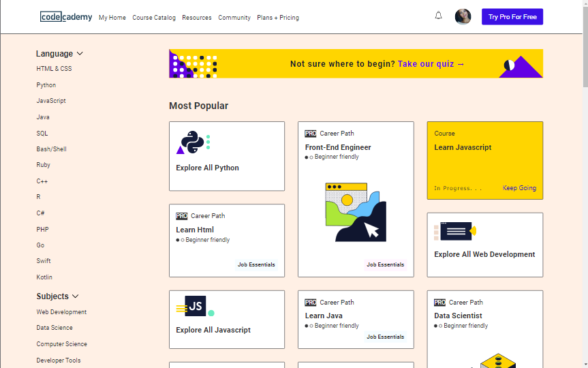Go to the Community menu item
This screenshot has width=588, height=368.
coord(234,18)
